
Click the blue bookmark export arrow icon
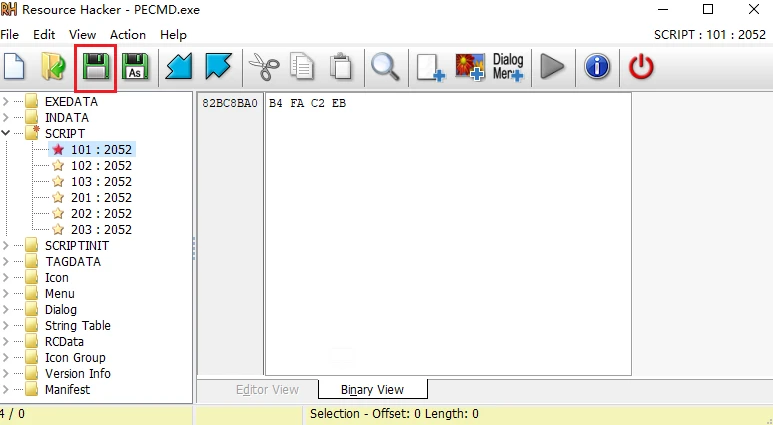218,67
